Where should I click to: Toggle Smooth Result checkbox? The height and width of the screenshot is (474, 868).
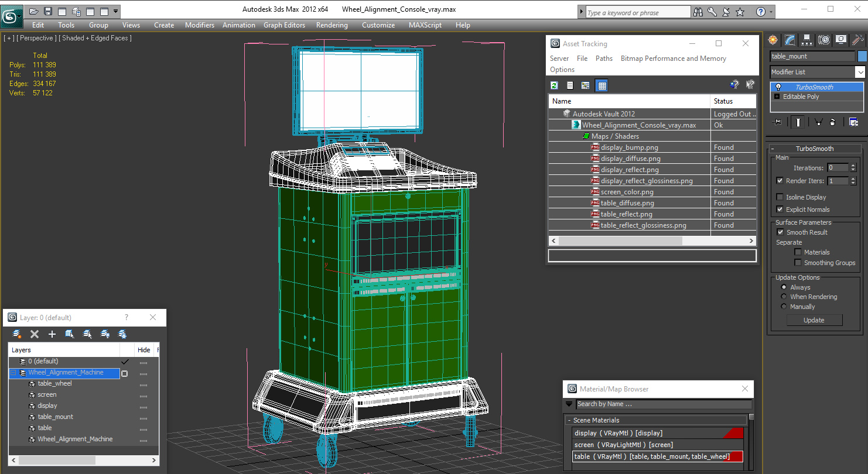click(780, 232)
